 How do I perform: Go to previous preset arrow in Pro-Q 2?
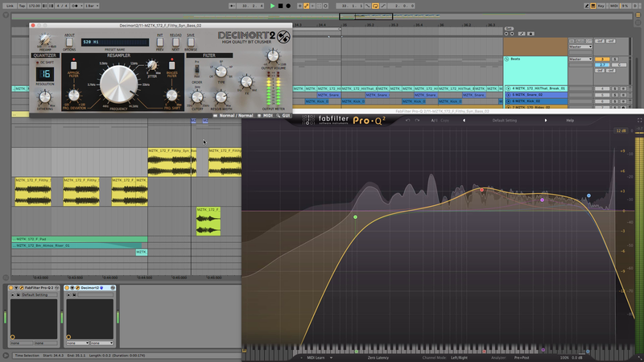(464, 120)
